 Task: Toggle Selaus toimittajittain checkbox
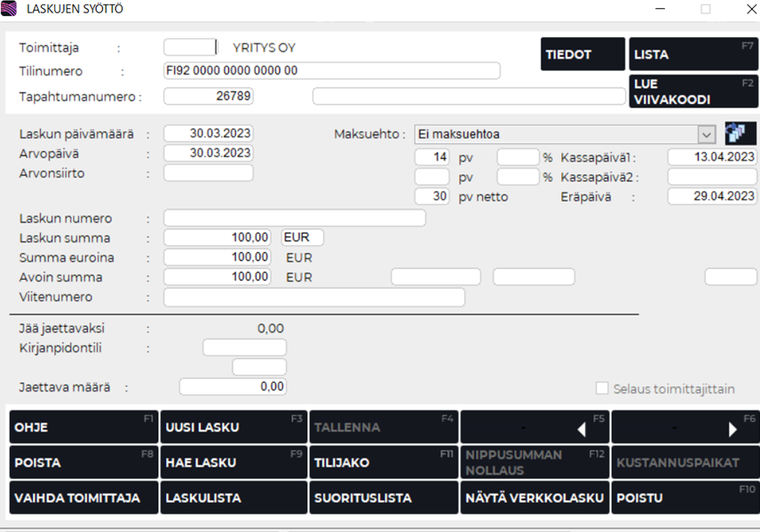point(603,389)
